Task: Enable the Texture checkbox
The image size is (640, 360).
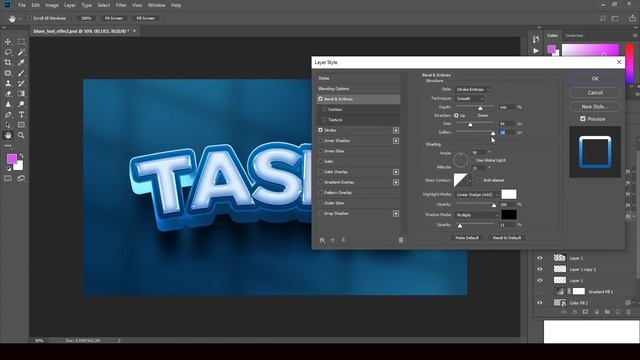Action: pos(324,120)
